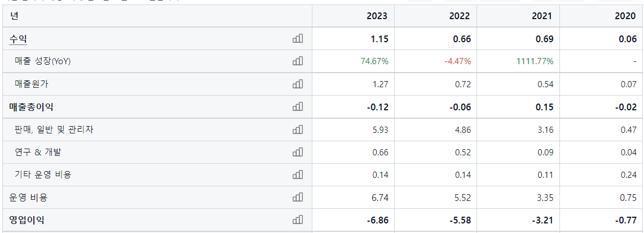Open chart icon for 기타 운영 비용 row
644x233 pixels.
[298, 174]
